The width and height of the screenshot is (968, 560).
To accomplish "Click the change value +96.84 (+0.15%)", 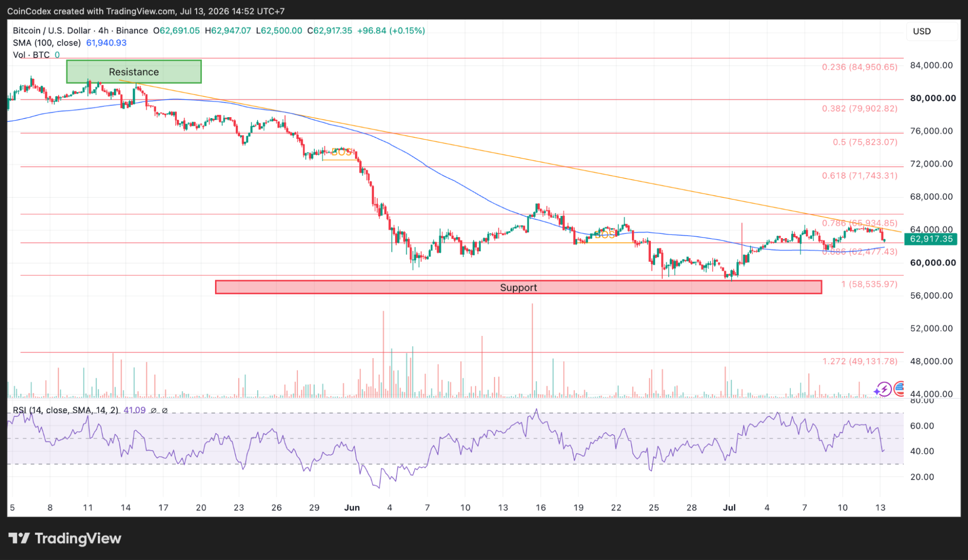I will click(391, 30).
